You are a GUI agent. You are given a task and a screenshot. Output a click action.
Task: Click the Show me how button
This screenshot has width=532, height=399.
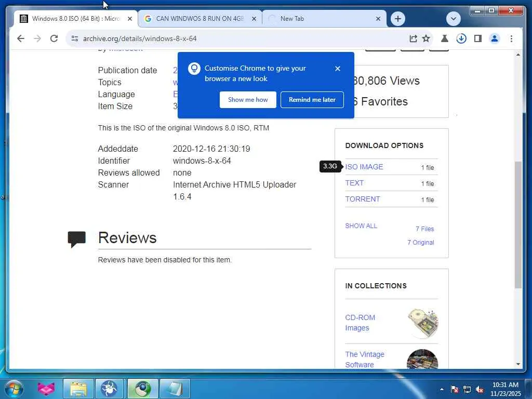point(248,100)
